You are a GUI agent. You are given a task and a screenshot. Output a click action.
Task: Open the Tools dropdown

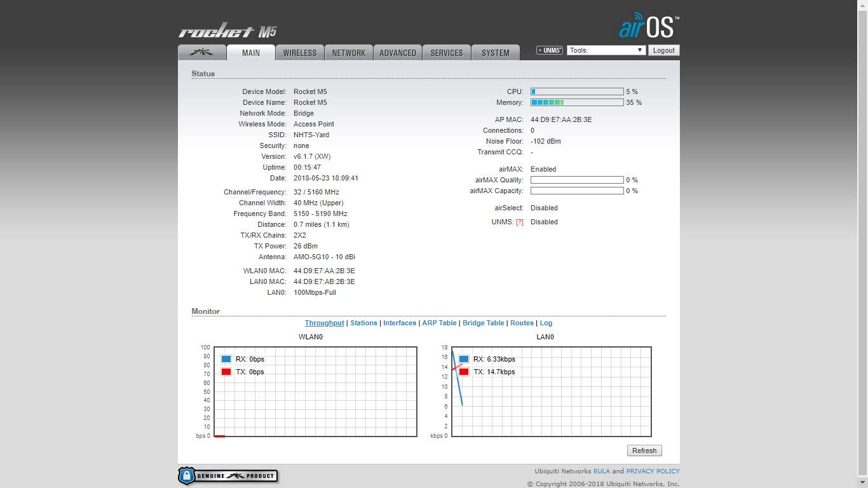pyautogui.click(x=606, y=50)
